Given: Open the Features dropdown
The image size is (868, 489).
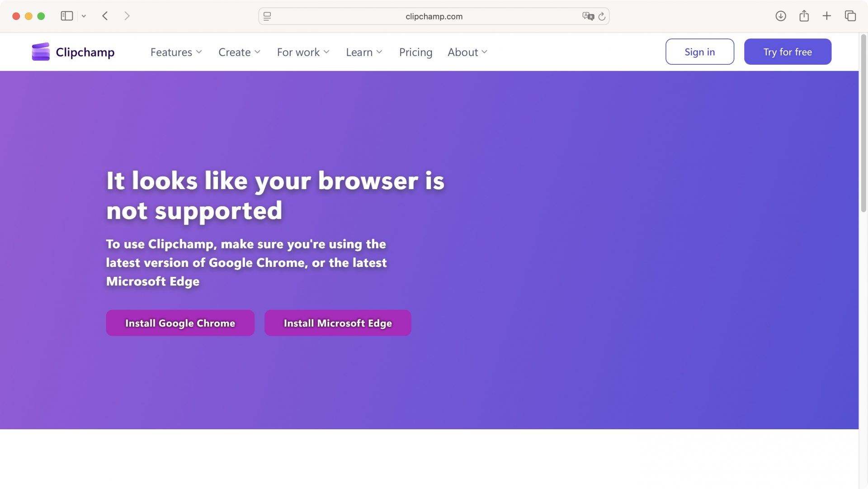Looking at the screenshot, I should pyautogui.click(x=176, y=52).
